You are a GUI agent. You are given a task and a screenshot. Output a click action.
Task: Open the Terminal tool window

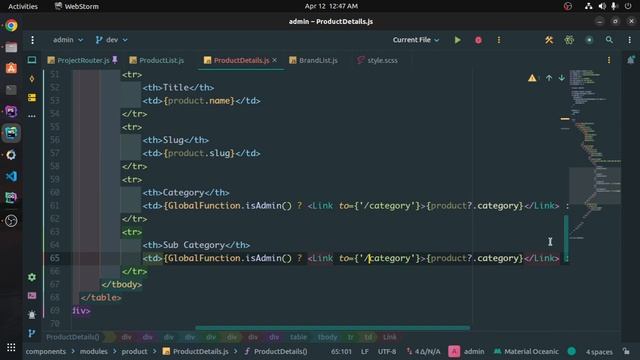pos(32,296)
